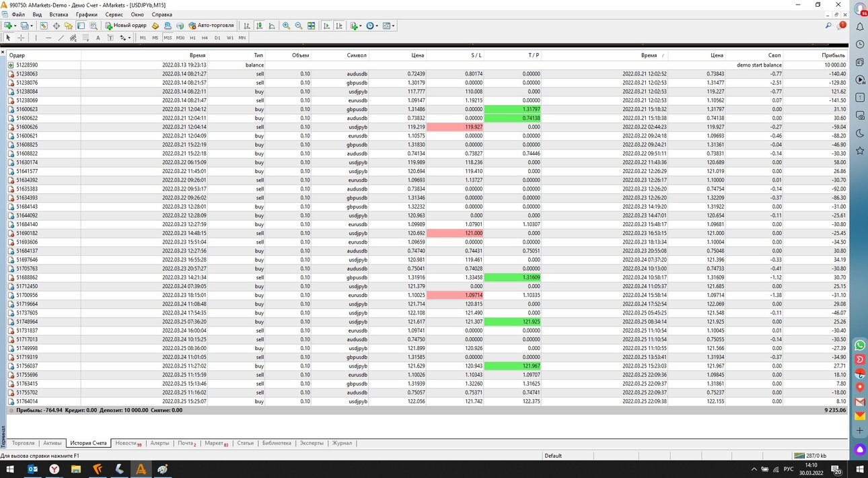This screenshot has height=478, width=868.
Task: Select the Cursor arrow tool
Action: (x=8, y=38)
